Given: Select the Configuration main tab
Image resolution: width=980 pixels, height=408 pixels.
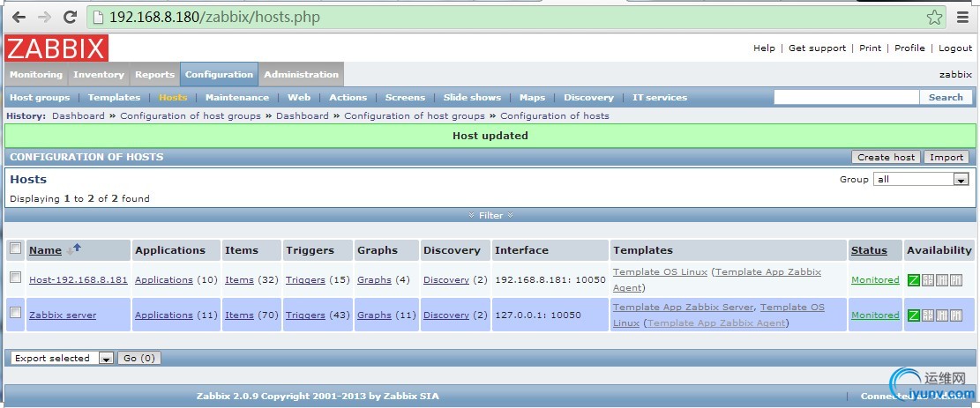Looking at the screenshot, I should click(220, 74).
